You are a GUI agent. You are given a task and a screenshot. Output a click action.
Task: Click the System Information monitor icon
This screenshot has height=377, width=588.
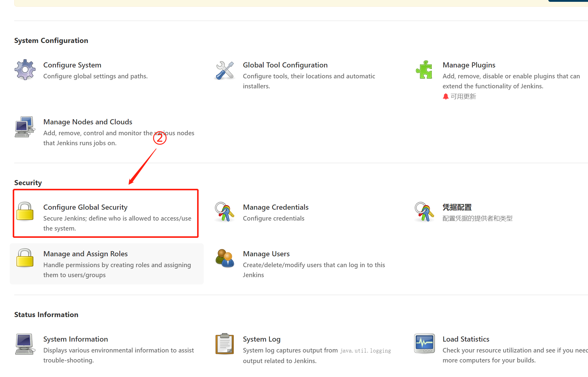tap(25, 344)
